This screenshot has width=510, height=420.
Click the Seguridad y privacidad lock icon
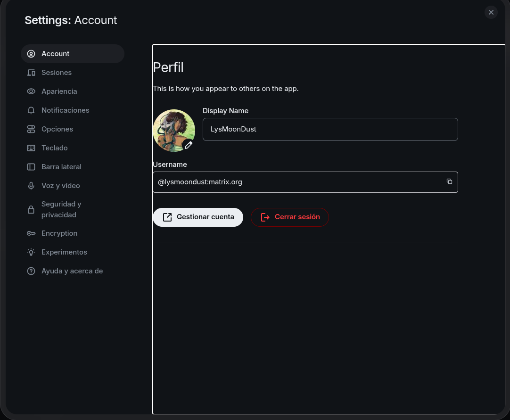tap(31, 210)
